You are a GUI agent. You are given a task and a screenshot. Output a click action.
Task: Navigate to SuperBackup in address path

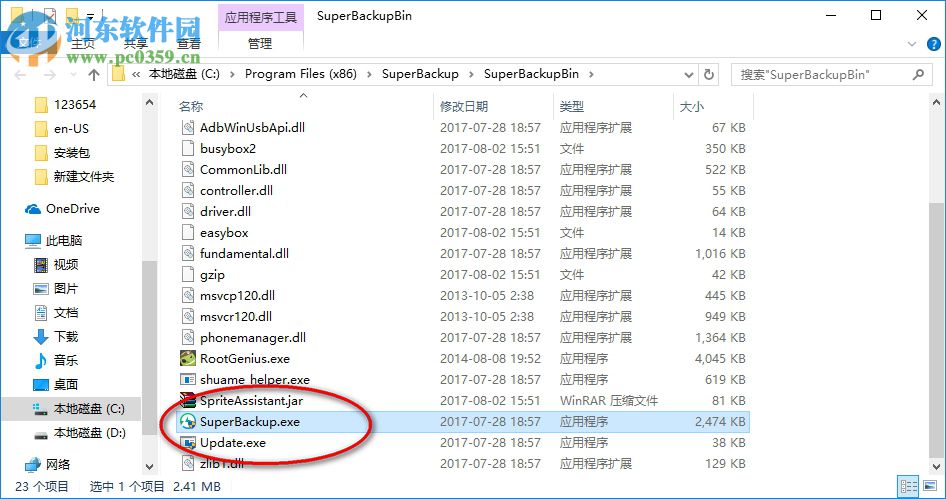click(420, 74)
